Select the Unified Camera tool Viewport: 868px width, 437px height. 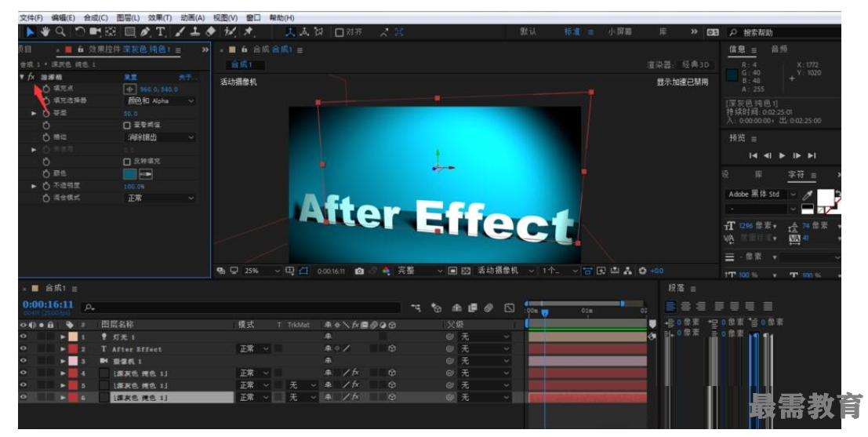point(95,32)
